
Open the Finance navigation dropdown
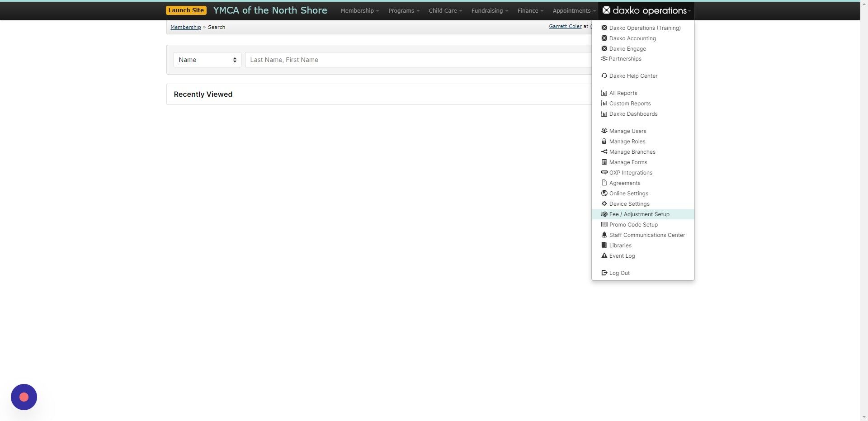click(530, 10)
